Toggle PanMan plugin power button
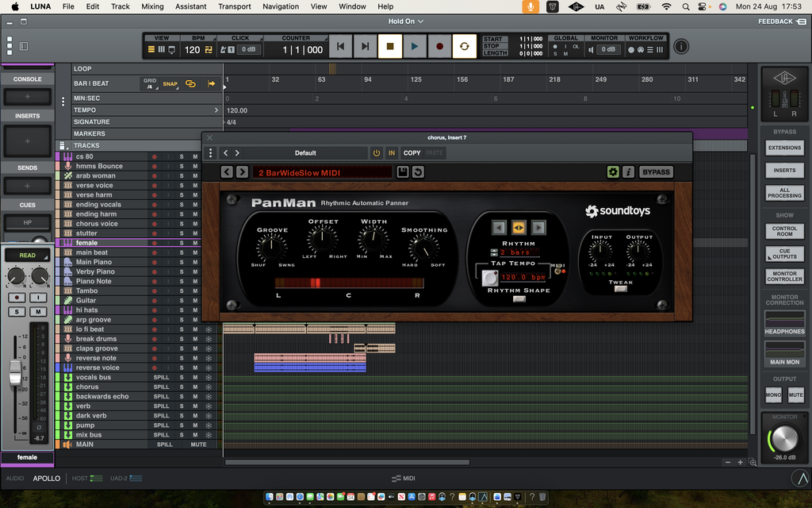 click(x=377, y=153)
